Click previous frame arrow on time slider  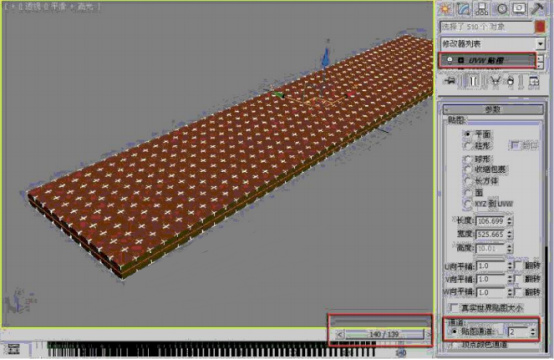[x=340, y=334]
